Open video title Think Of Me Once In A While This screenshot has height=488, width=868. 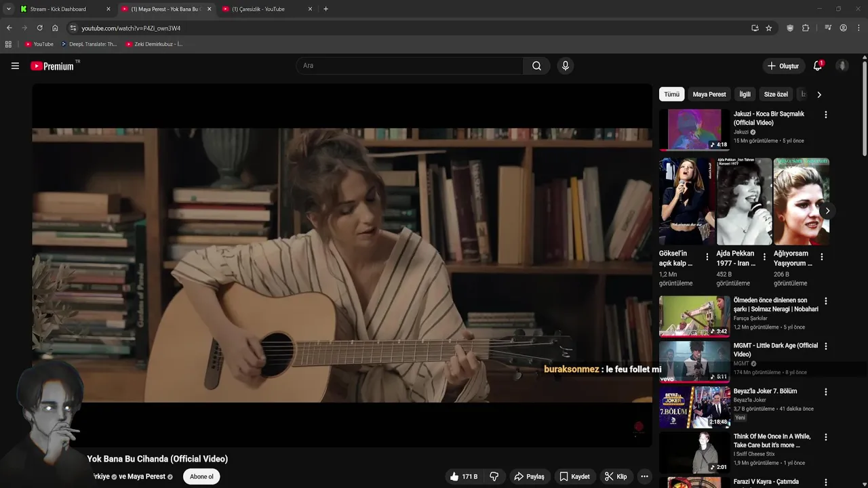point(772,441)
